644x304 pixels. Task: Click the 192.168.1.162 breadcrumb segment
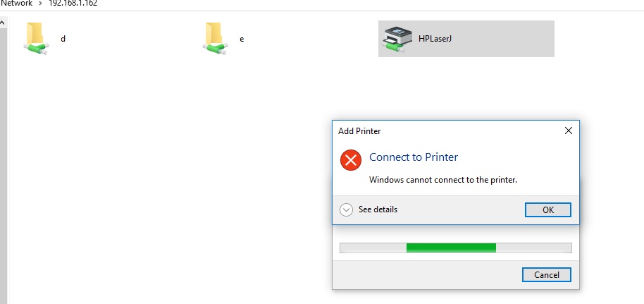click(x=73, y=3)
